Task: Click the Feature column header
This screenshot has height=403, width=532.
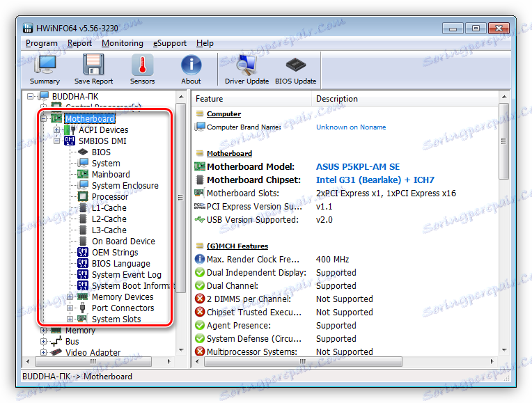Action: (252, 99)
